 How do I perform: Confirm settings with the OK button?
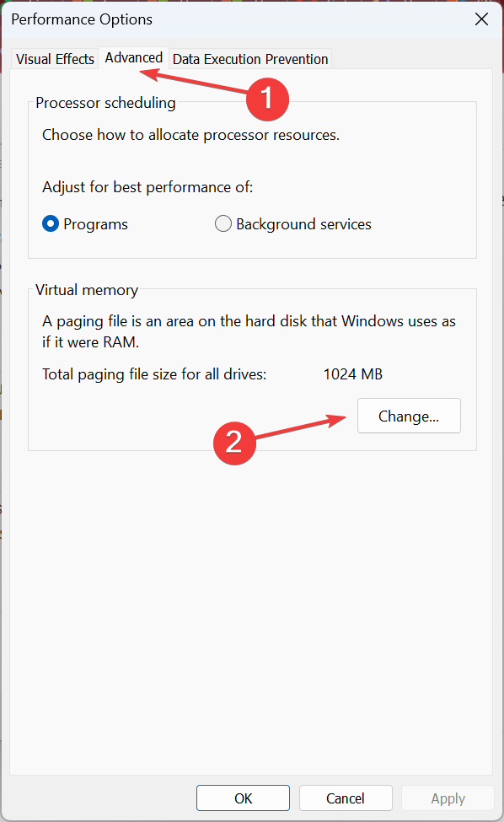[243, 798]
